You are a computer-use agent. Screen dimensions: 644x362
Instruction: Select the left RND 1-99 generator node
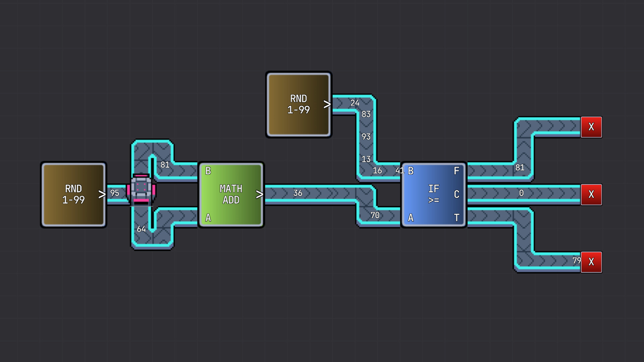(x=73, y=194)
